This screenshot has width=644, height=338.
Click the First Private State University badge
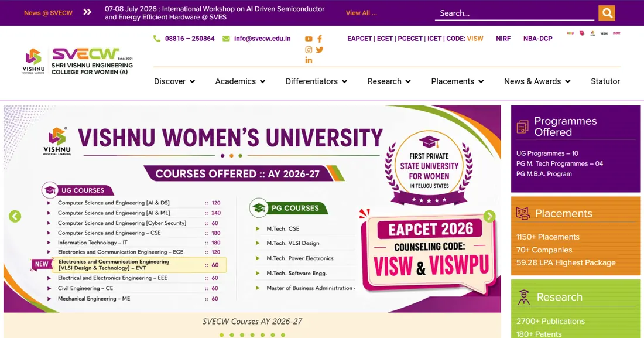coord(429,168)
